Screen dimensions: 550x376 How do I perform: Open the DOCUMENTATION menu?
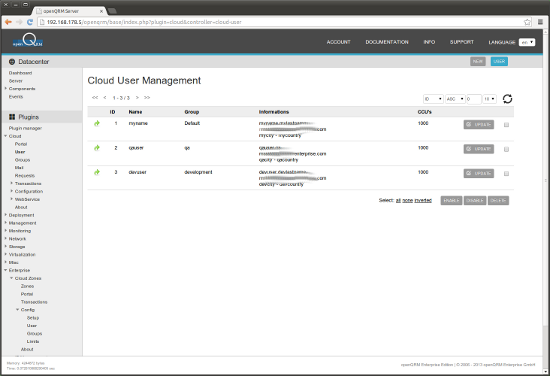click(x=387, y=42)
